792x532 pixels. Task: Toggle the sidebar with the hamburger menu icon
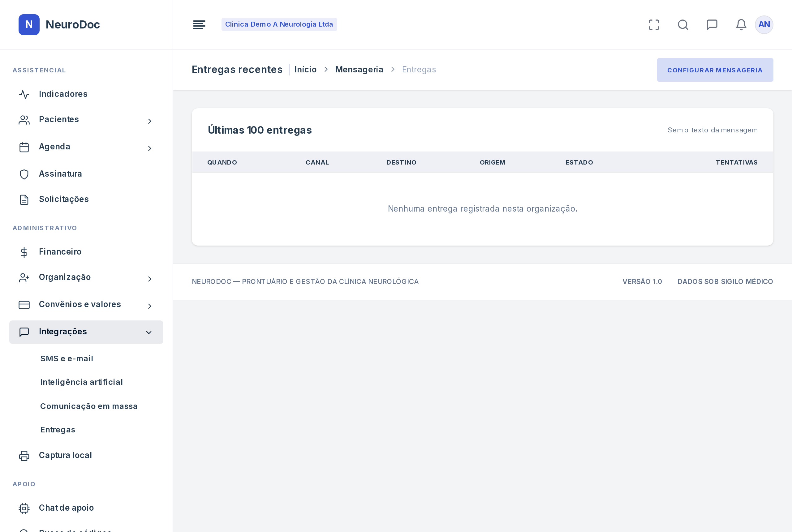[199, 24]
